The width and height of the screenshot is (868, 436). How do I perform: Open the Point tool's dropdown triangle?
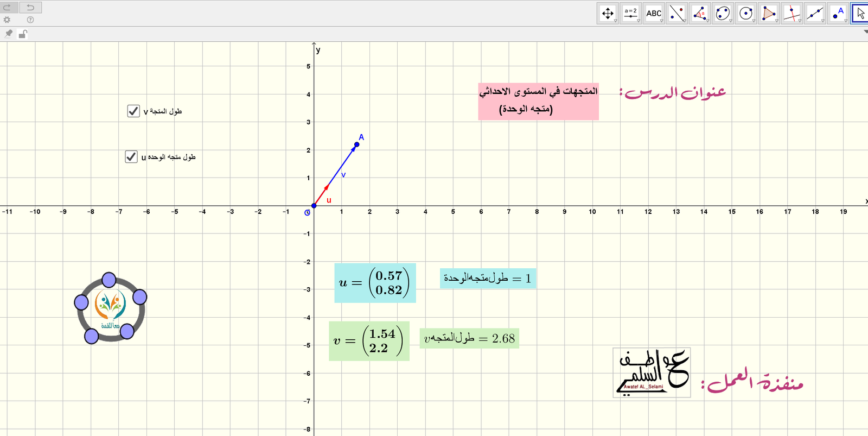click(847, 21)
